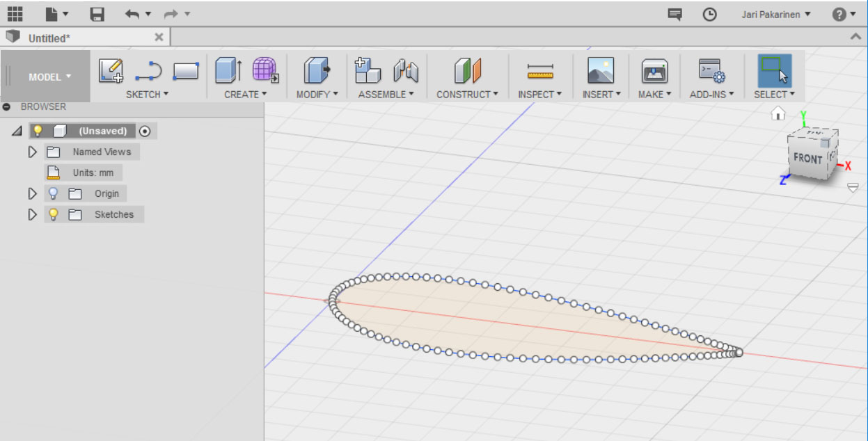The image size is (868, 441).
Task: Select the Units: mm item
Action: (x=93, y=173)
